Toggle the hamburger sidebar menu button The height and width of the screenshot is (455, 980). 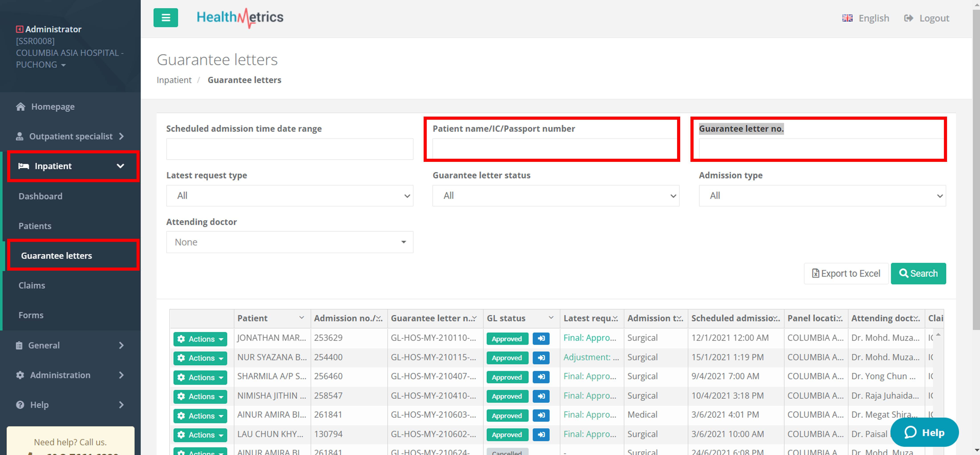coord(165,18)
